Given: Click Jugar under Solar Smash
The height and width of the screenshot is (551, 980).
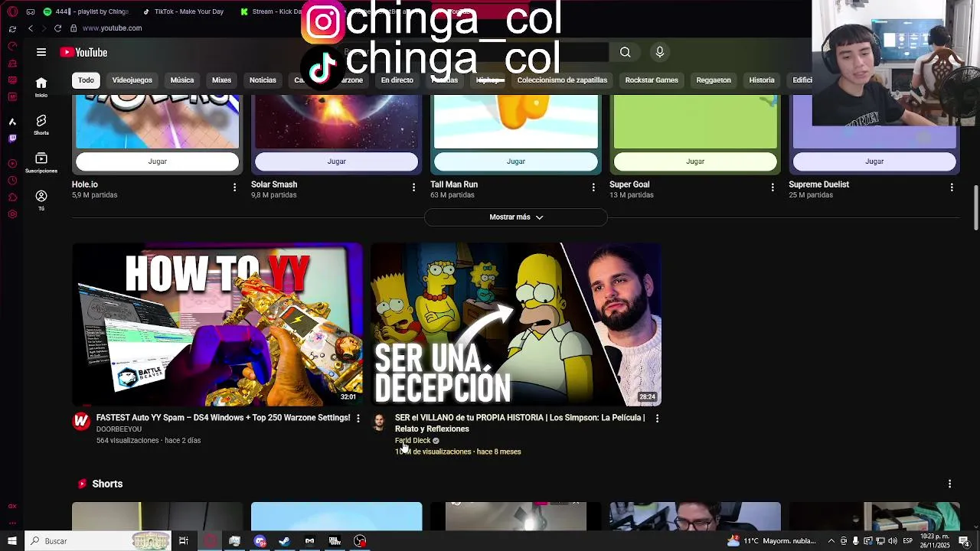Looking at the screenshot, I should point(337,161).
